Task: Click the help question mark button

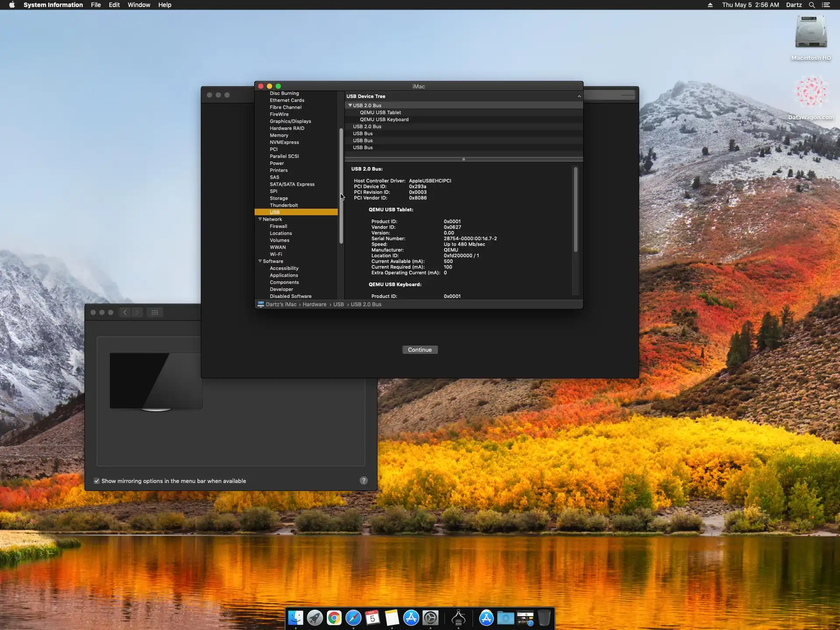Action: pos(364,480)
